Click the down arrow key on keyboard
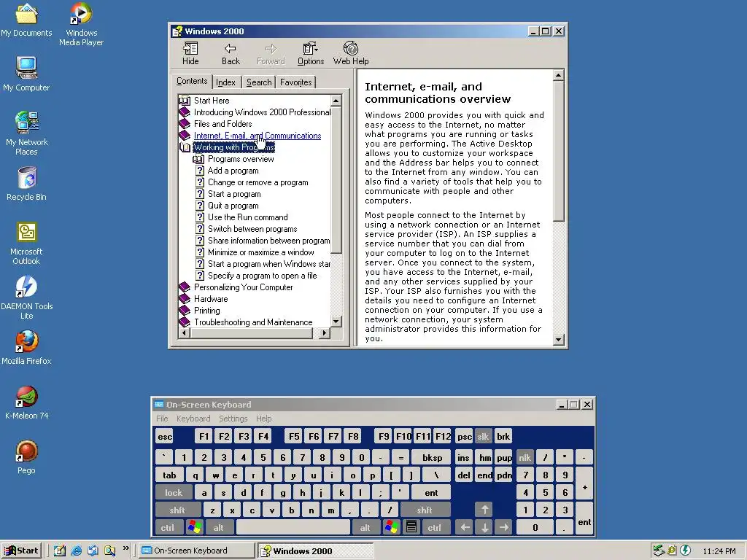Image resolution: width=747 pixels, height=560 pixels. 484,528
